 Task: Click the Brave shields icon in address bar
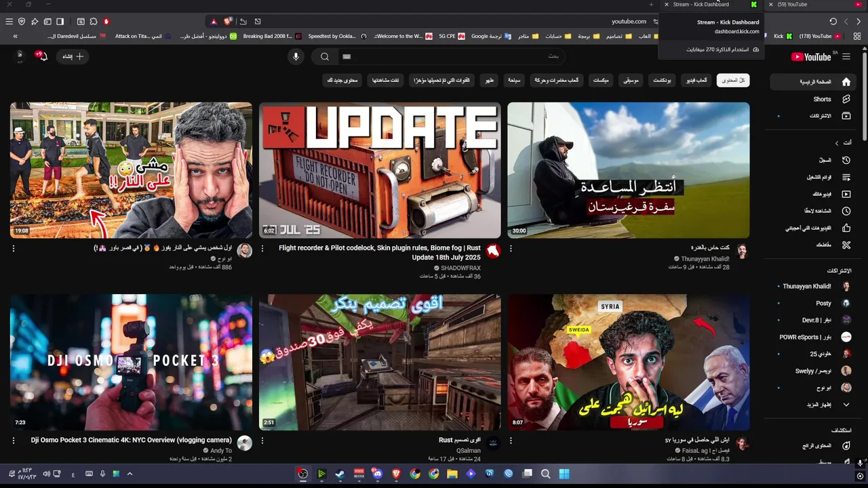click(x=228, y=22)
